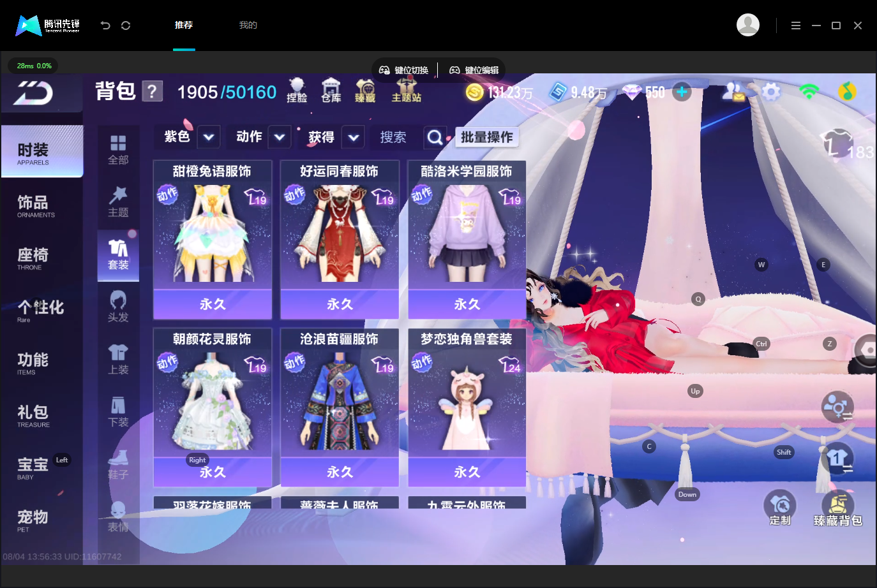This screenshot has width=877, height=588.
Task: Click the outfit slot 1 shirt icon
Action: click(837, 459)
